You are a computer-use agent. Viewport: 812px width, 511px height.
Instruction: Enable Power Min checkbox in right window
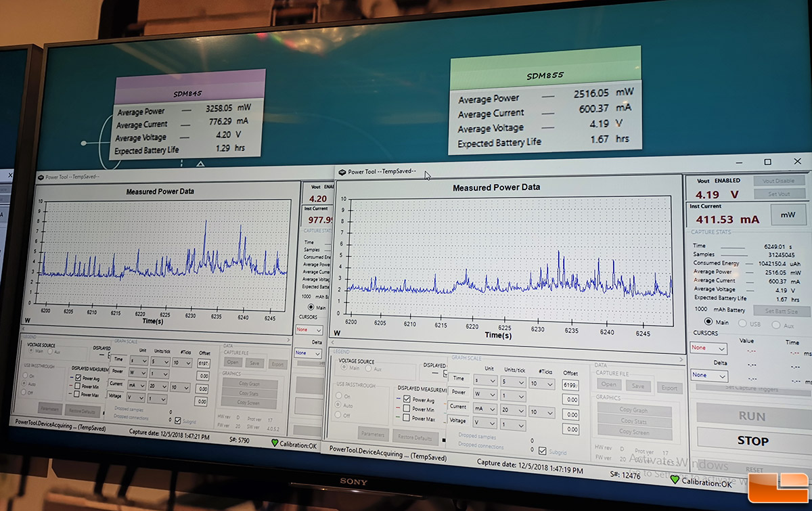point(407,409)
